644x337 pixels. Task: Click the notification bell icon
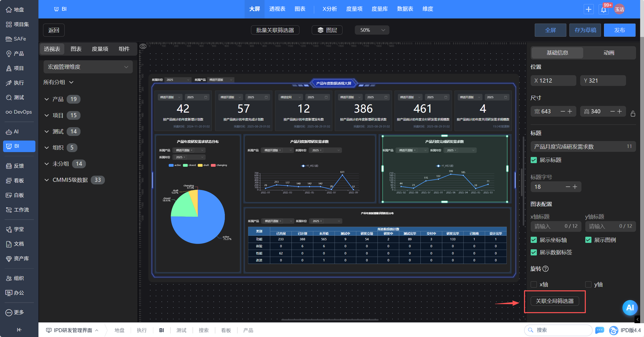pos(603,9)
